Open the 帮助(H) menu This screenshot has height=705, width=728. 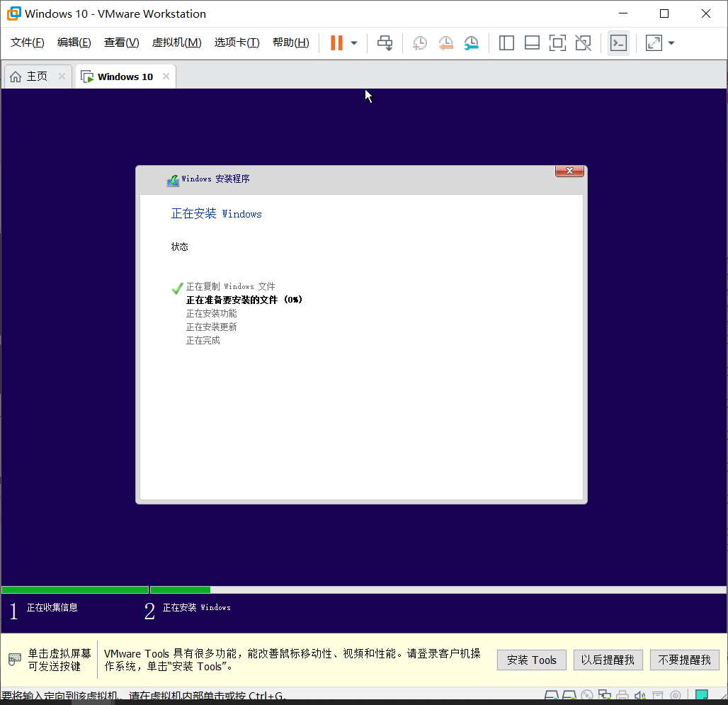291,43
